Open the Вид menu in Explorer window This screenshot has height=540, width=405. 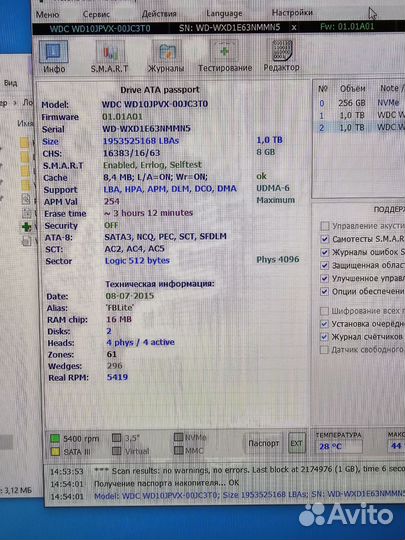pyautogui.click(x=10, y=83)
